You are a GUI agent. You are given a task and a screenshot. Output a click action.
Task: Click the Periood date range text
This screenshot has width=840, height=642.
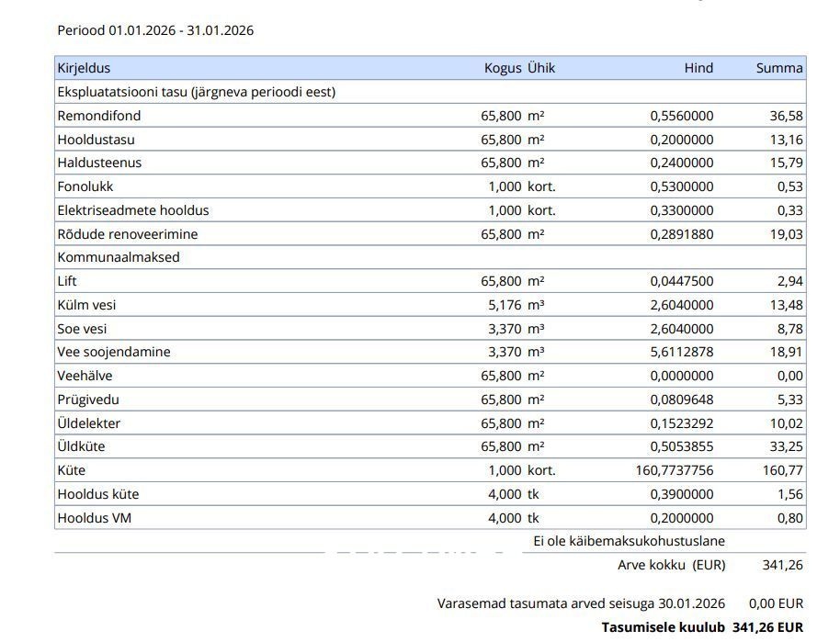pos(155,30)
